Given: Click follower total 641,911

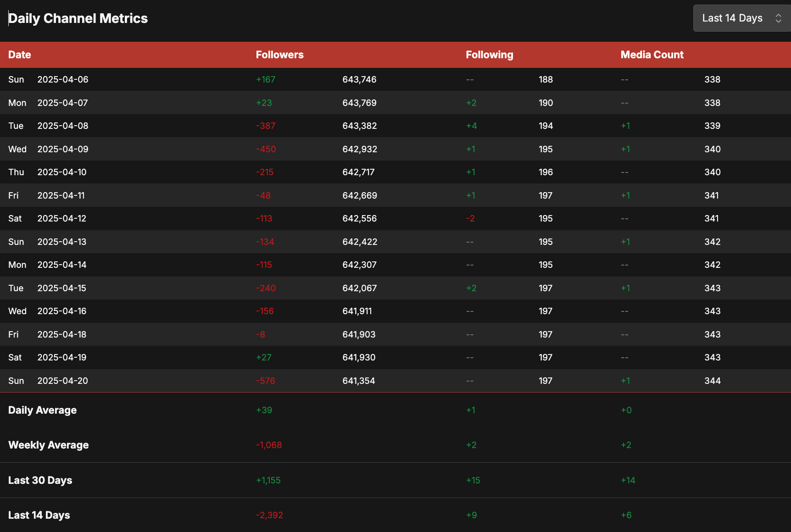Looking at the screenshot, I should pos(357,311).
